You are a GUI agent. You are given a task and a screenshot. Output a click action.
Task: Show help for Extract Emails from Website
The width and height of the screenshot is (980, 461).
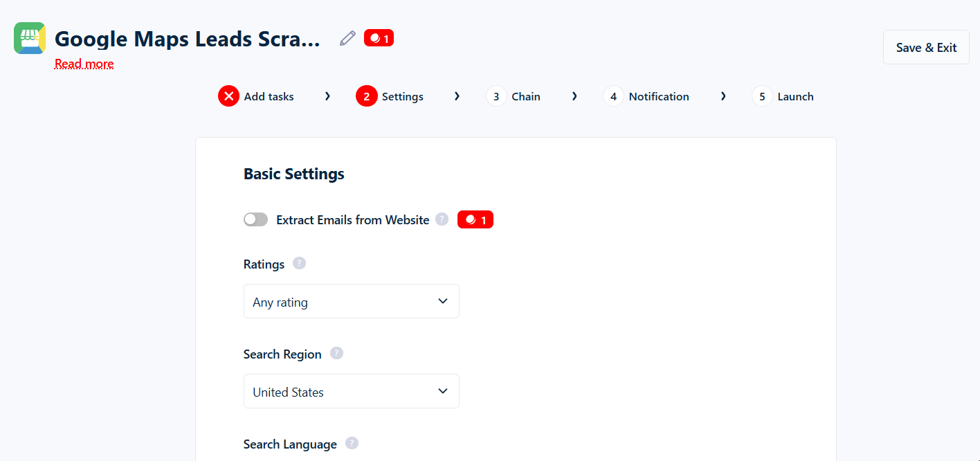tap(442, 219)
